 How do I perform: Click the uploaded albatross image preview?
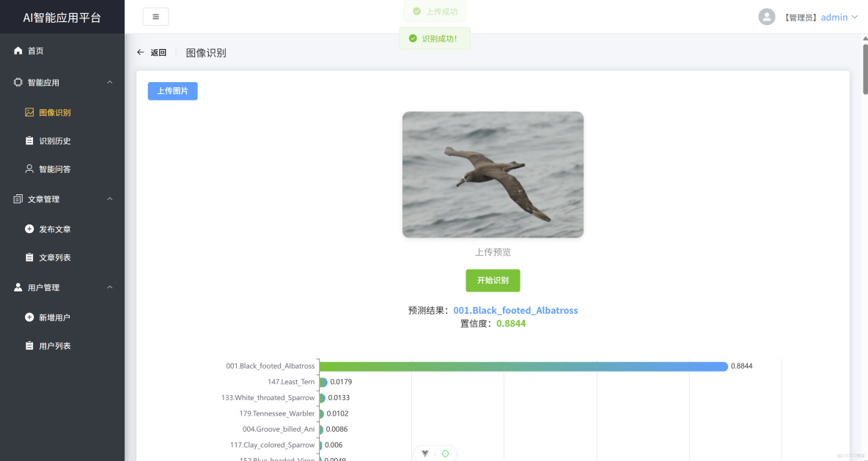click(493, 174)
